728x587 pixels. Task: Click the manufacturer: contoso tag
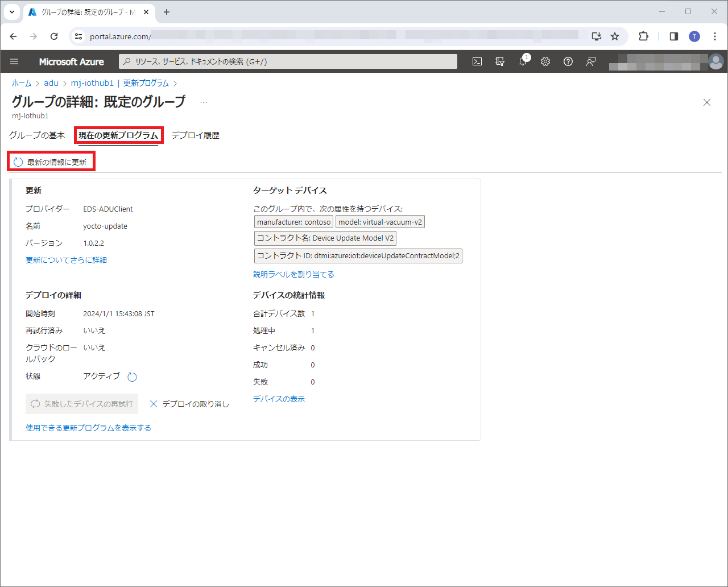(293, 222)
